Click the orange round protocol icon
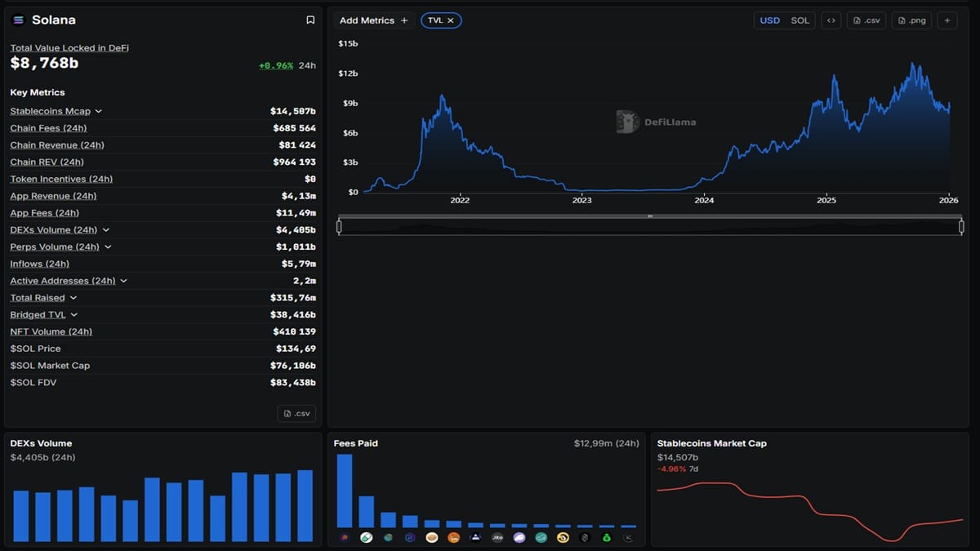The width and height of the screenshot is (980, 551). pos(453,537)
